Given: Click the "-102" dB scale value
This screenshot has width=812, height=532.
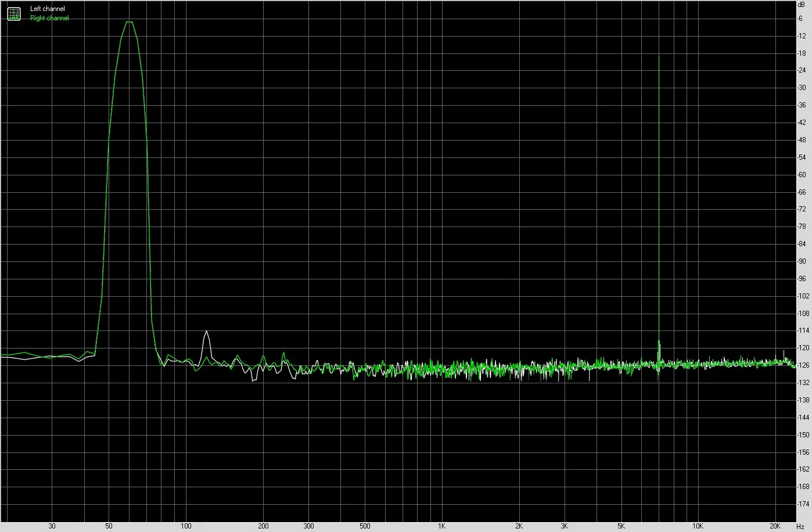Looking at the screenshot, I should 803,296.
